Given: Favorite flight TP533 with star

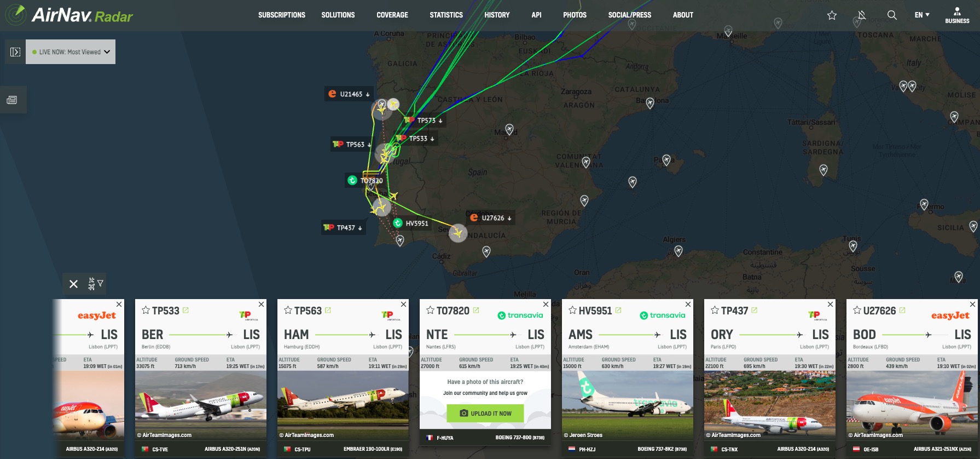Looking at the screenshot, I should point(146,310).
